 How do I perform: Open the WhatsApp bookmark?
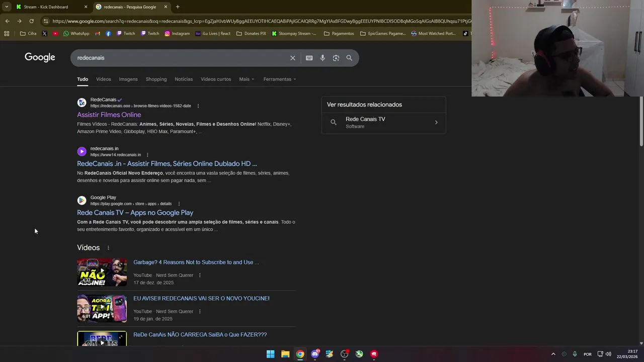click(76, 34)
